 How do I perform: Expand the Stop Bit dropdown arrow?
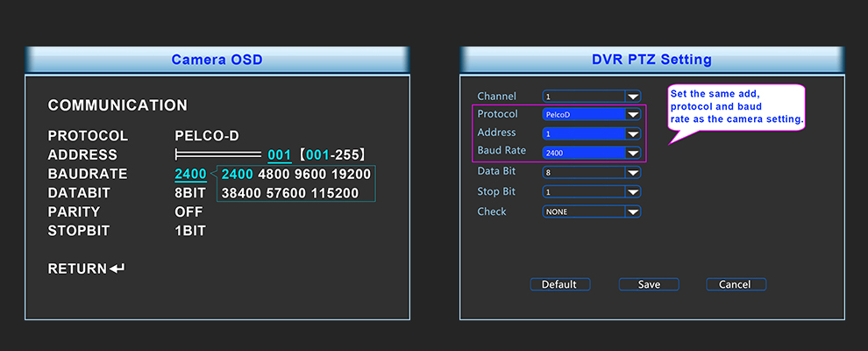(632, 191)
